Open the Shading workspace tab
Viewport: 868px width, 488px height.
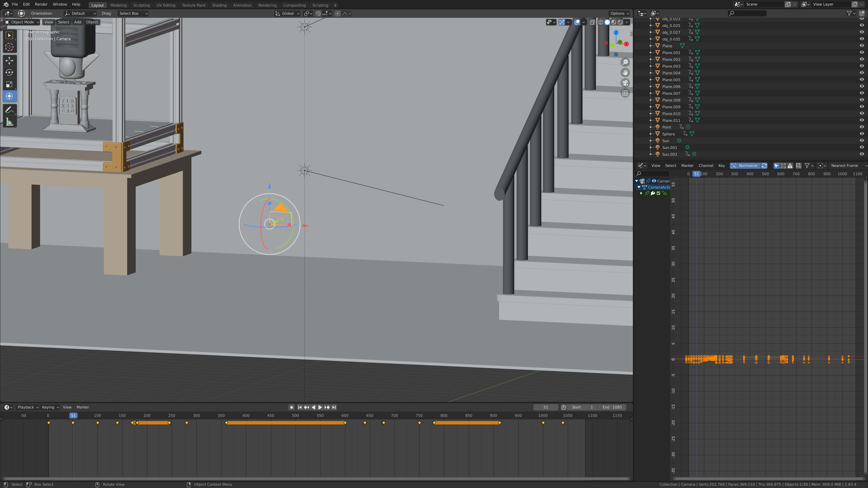click(219, 5)
